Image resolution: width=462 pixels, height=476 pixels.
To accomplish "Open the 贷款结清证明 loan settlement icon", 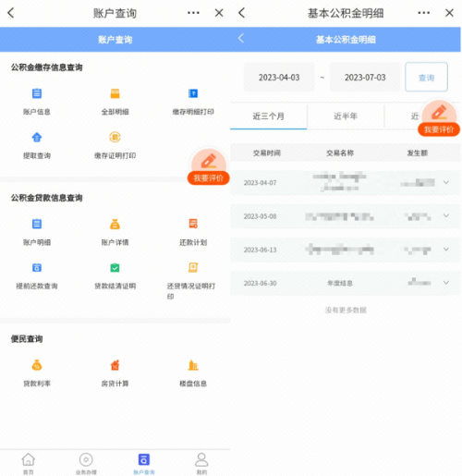I will [x=115, y=268].
